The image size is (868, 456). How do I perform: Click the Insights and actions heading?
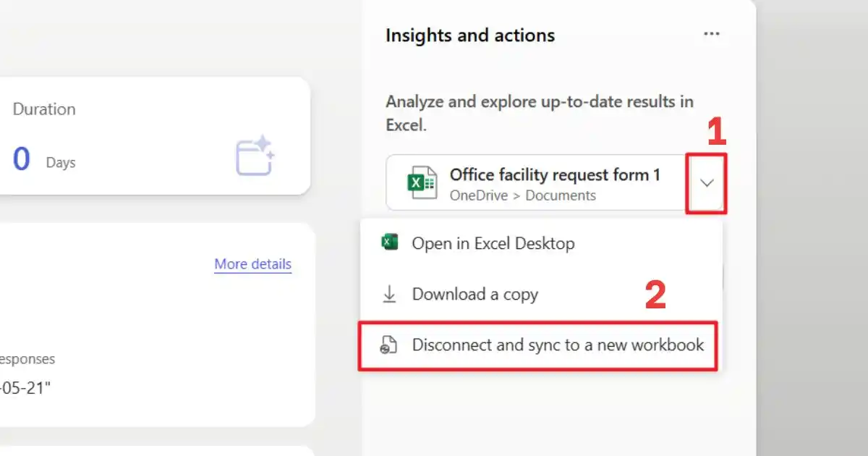[470, 35]
